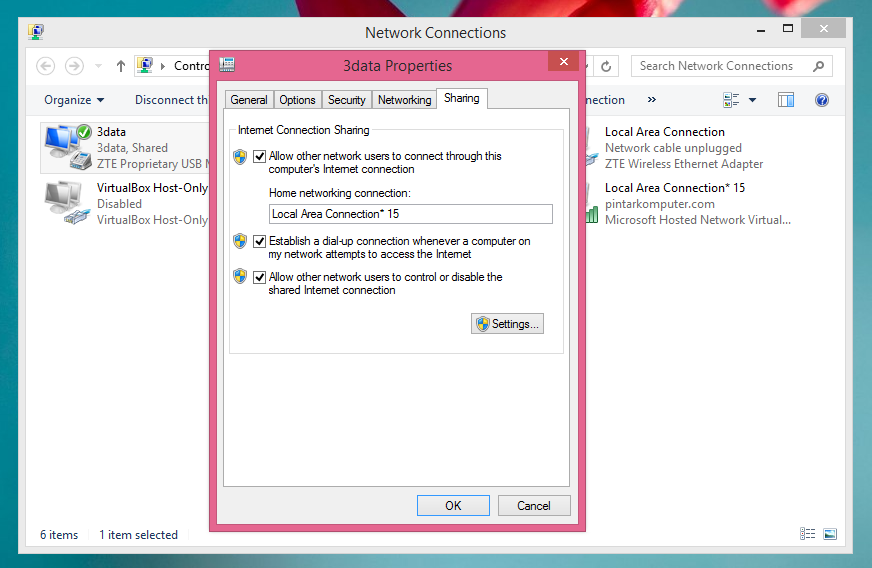This screenshot has height=568, width=872.
Task: Maximize the Network Connections window
Action: tap(787, 28)
